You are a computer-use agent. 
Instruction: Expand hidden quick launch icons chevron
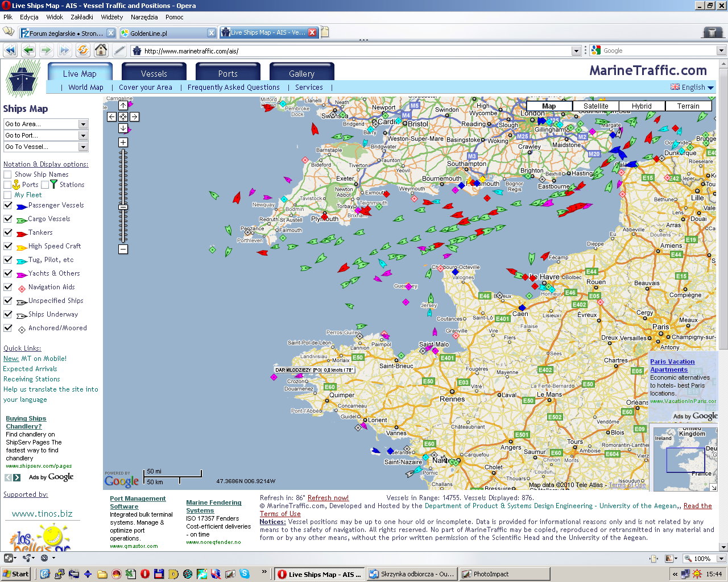264,572
